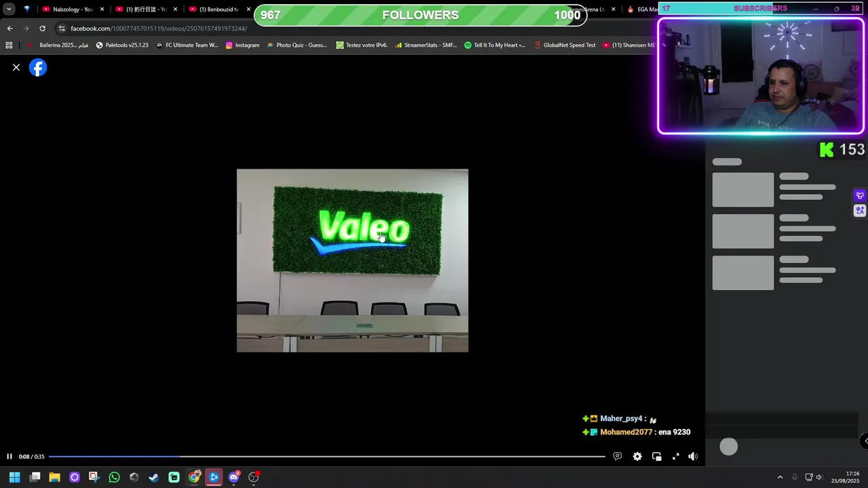Open system volume tray icon

click(x=819, y=477)
